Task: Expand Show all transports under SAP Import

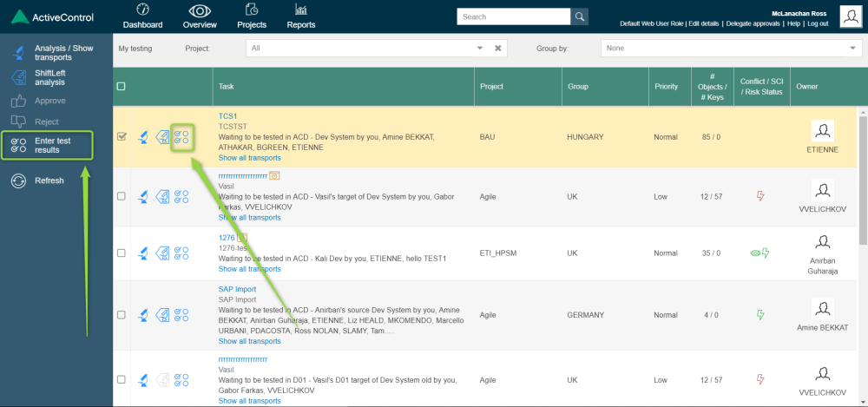Action: coord(249,342)
